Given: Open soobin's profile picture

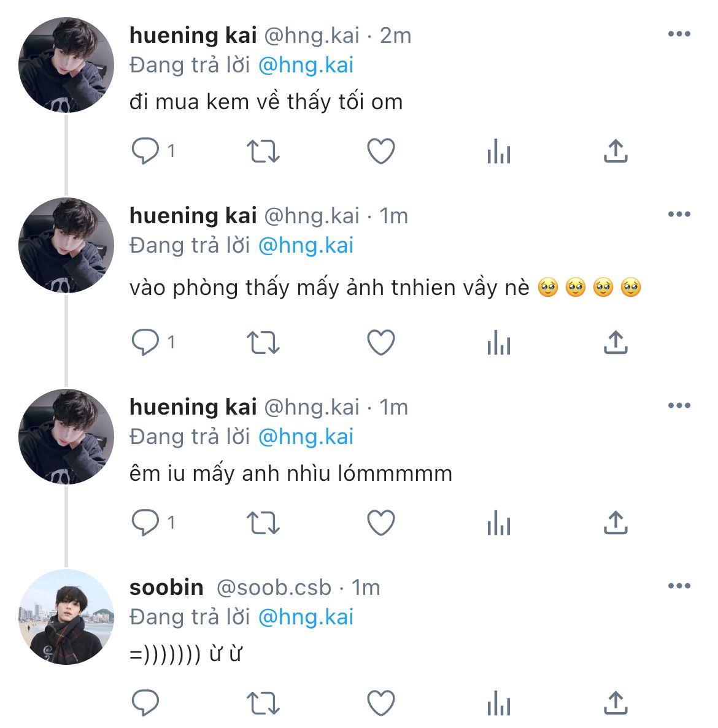Looking at the screenshot, I should point(66,617).
